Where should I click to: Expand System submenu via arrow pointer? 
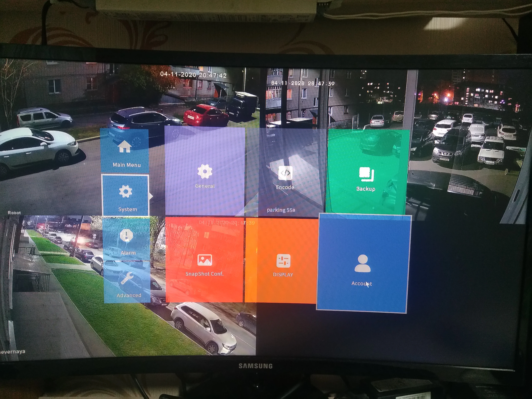(151, 196)
